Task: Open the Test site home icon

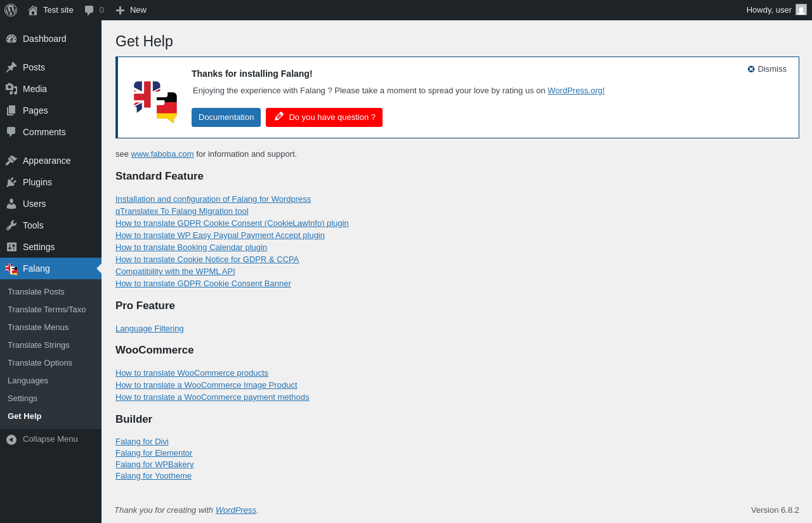Action: point(33,10)
